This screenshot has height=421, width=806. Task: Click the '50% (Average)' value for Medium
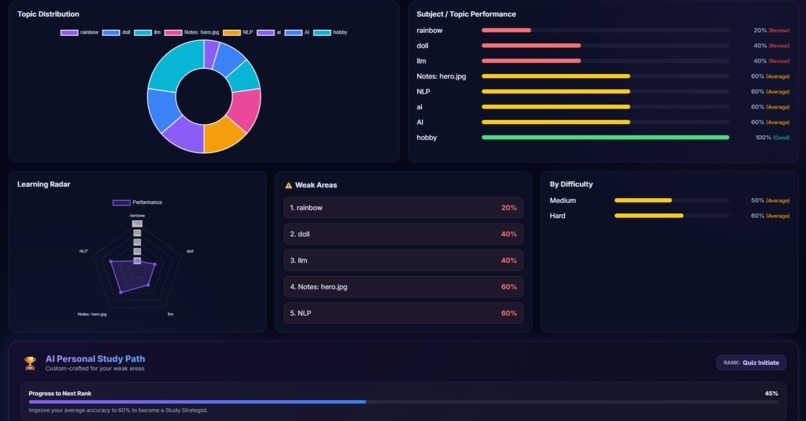point(770,200)
